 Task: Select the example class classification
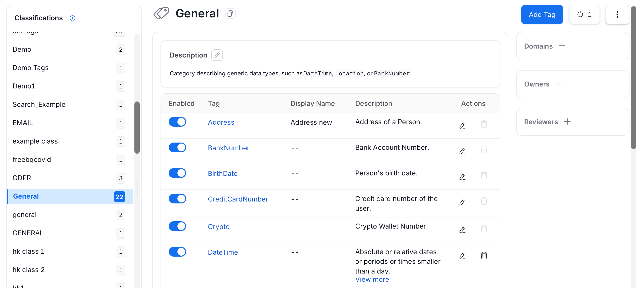[70, 141]
